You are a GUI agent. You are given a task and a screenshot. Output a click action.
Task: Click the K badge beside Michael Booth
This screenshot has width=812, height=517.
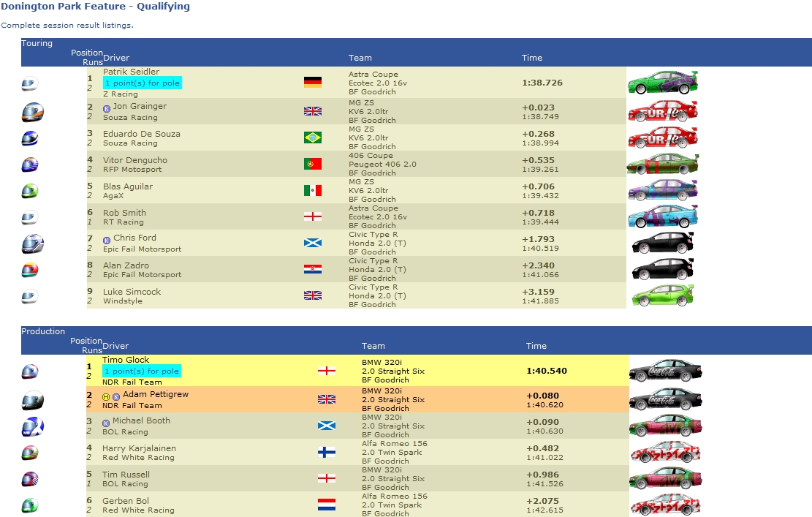106,423
